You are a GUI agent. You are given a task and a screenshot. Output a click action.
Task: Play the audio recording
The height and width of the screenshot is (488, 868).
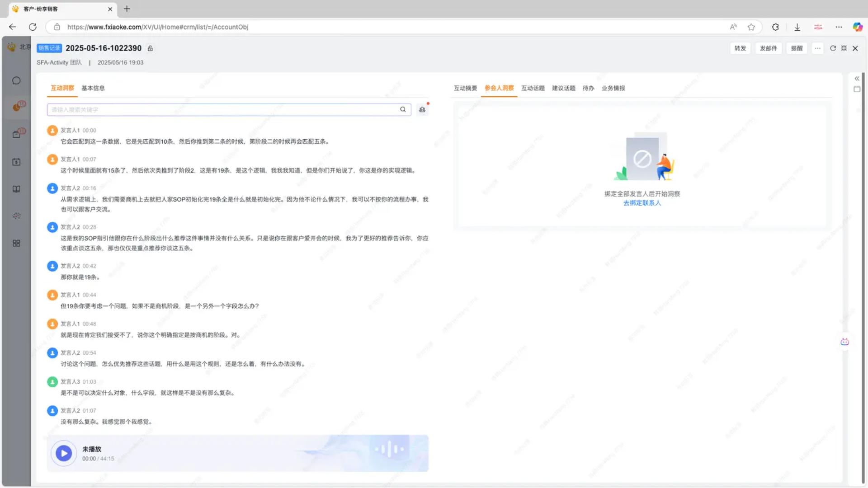[x=64, y=453]
